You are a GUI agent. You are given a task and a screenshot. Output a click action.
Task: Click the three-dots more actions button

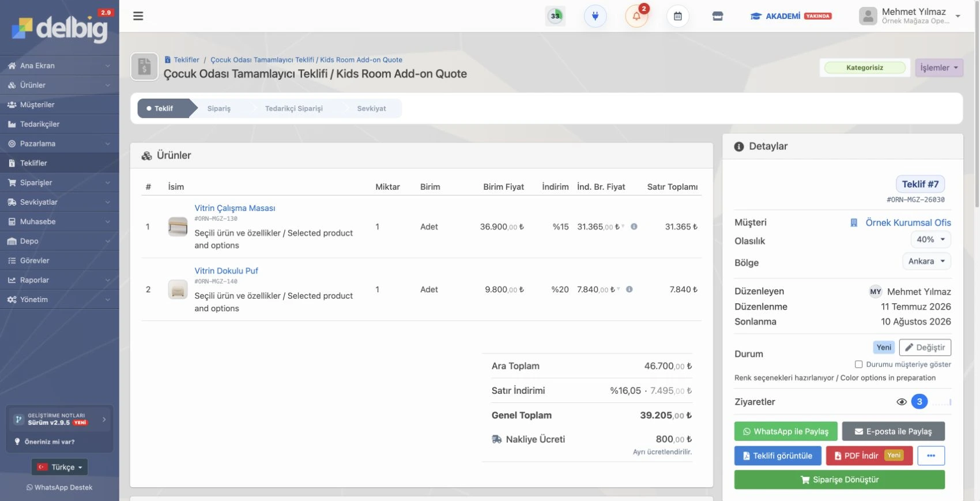(931, 455)
